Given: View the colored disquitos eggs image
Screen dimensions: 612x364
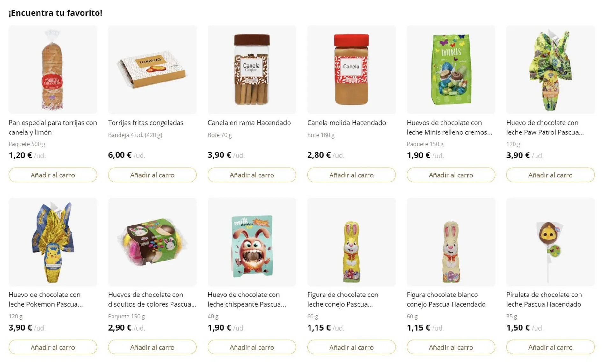Looking at the screenshot, I should [152, 242].
